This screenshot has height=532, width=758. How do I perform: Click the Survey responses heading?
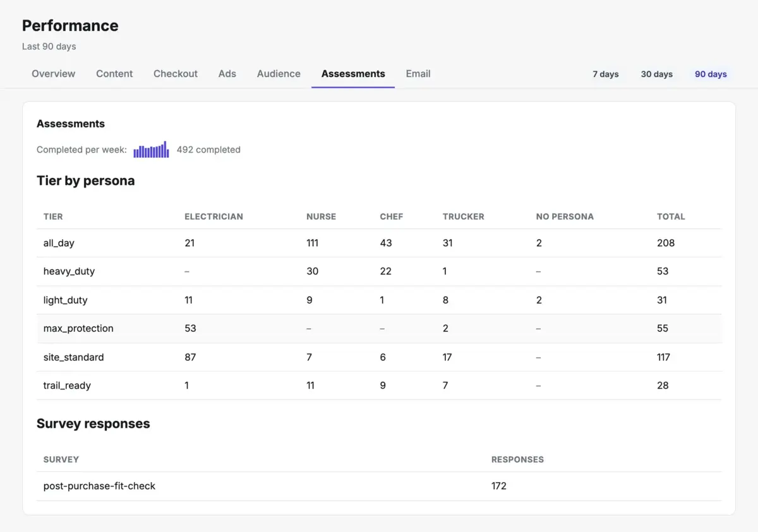point(93,423)
